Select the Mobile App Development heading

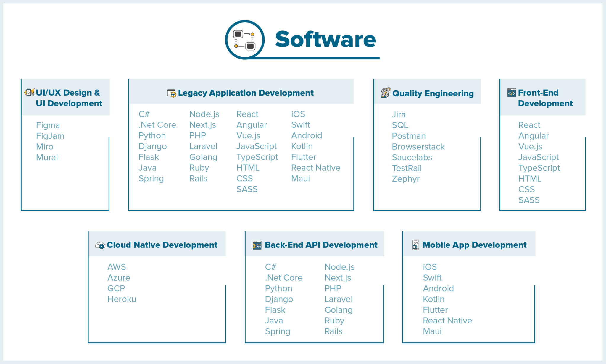pyautogui.click(x=474, y=245)
